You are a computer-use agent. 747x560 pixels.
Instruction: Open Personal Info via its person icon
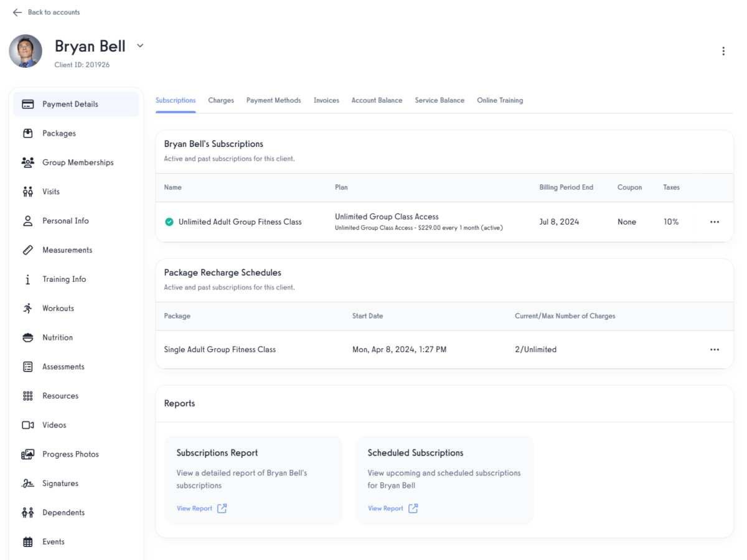pos(27,220)
